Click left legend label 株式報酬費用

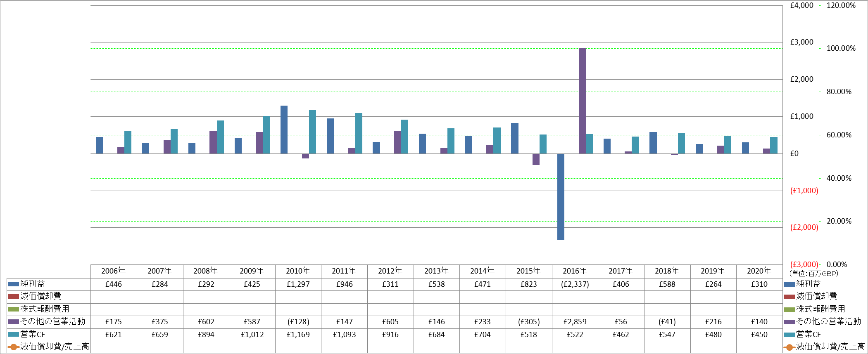click(45, 309)
